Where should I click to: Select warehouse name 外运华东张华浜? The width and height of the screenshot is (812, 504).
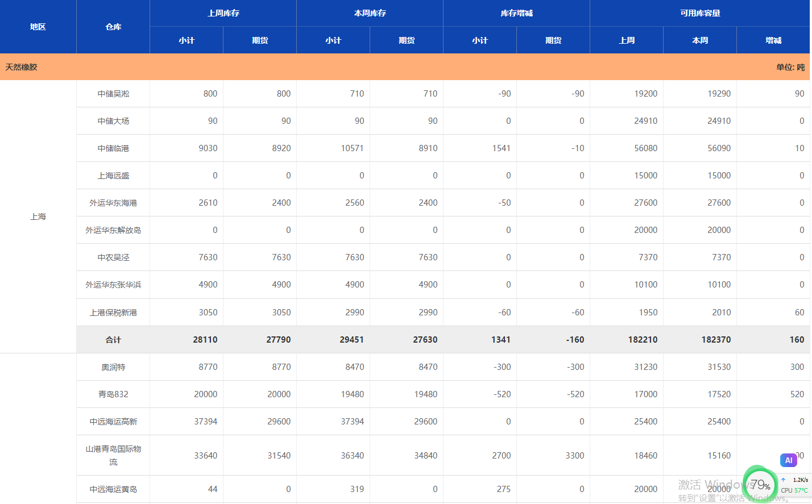(x=113, y=285)
